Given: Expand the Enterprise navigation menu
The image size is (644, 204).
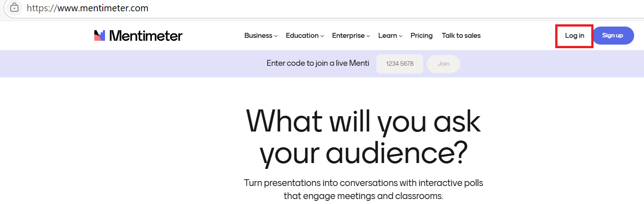Looking at the screenshot, I should (x=348, y=36).
